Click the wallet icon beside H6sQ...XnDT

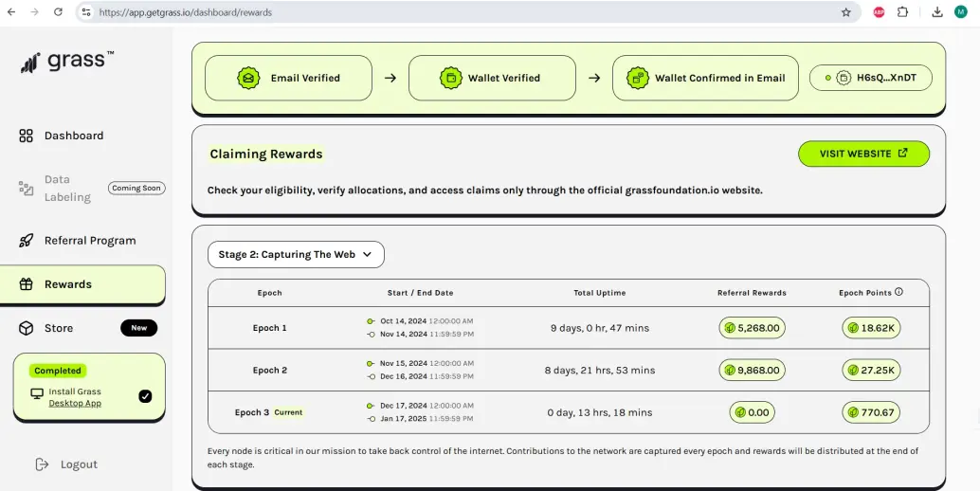[x=844, y=78]
